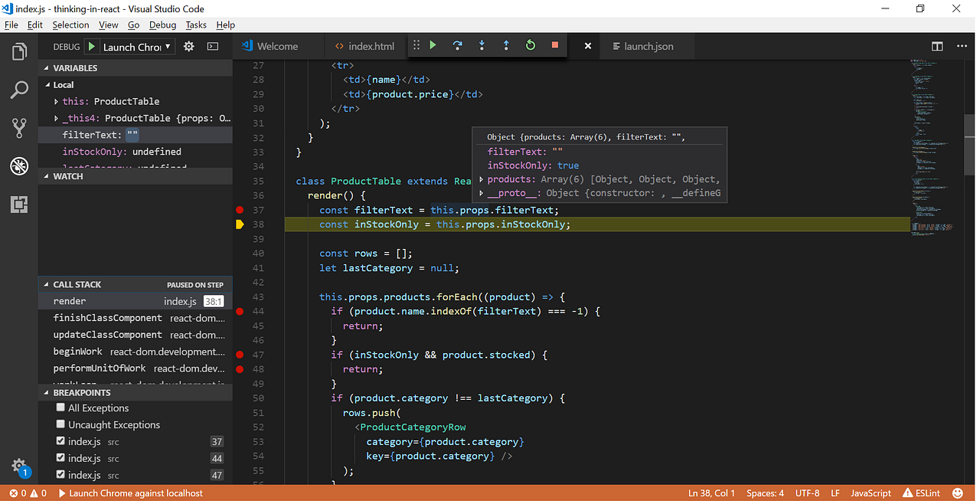The height and width of the screenshot is (504, 980).
Task: Open ESLint status warning
Action: pos(922,493)
